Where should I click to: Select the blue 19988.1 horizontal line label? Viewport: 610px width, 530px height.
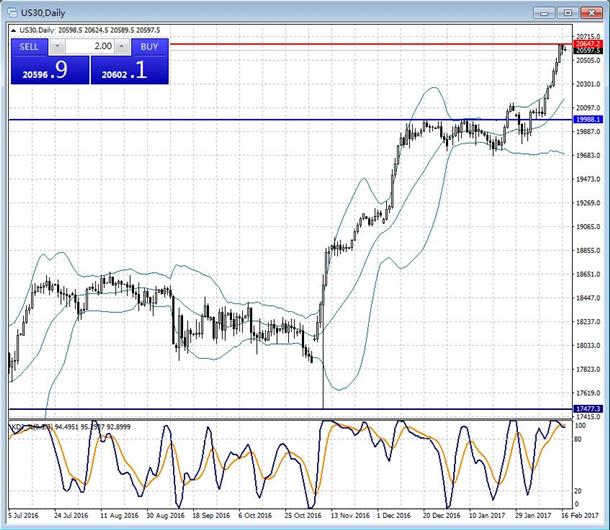588,119
